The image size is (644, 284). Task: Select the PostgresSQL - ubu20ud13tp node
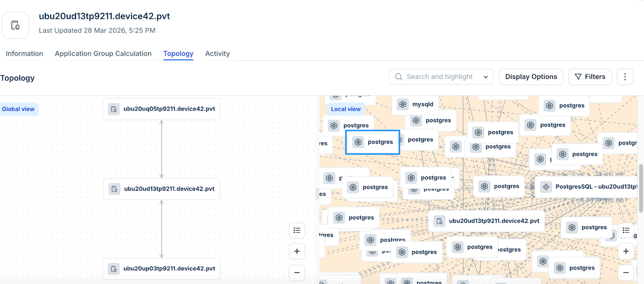[x=587, y=187]
